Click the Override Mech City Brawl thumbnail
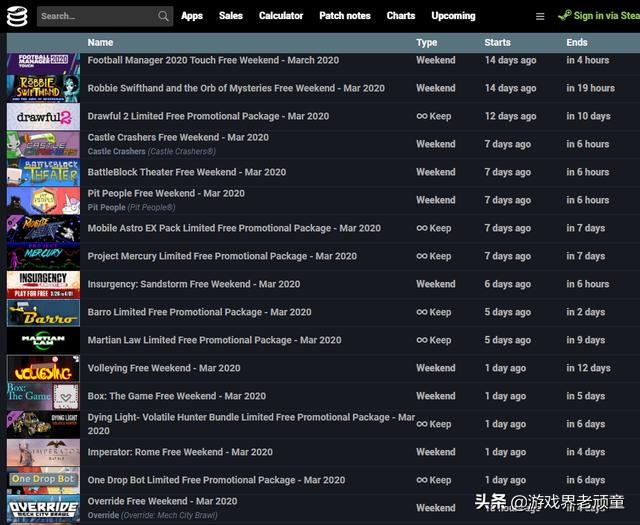This screenshot has width=640, height=525. 43,507
